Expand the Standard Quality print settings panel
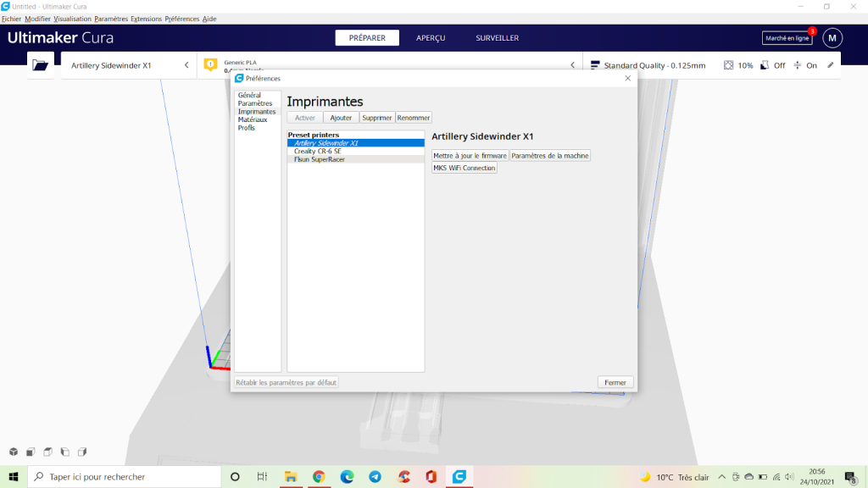Viewport: 868px width, 488px height. [712, 65]
